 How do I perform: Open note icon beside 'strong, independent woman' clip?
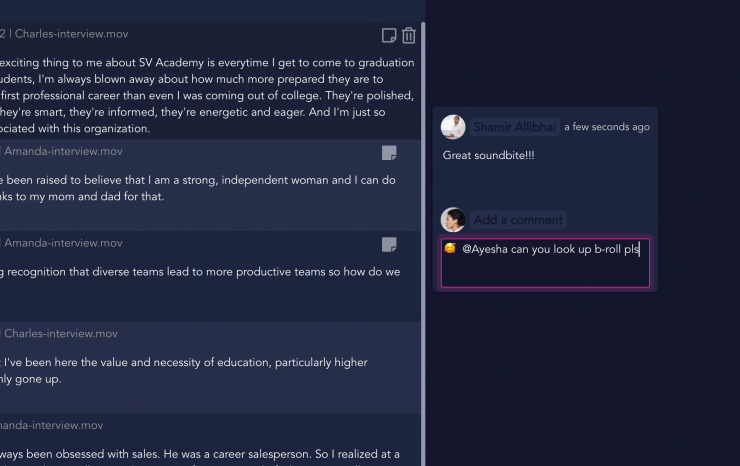click(x=389, y=153)
